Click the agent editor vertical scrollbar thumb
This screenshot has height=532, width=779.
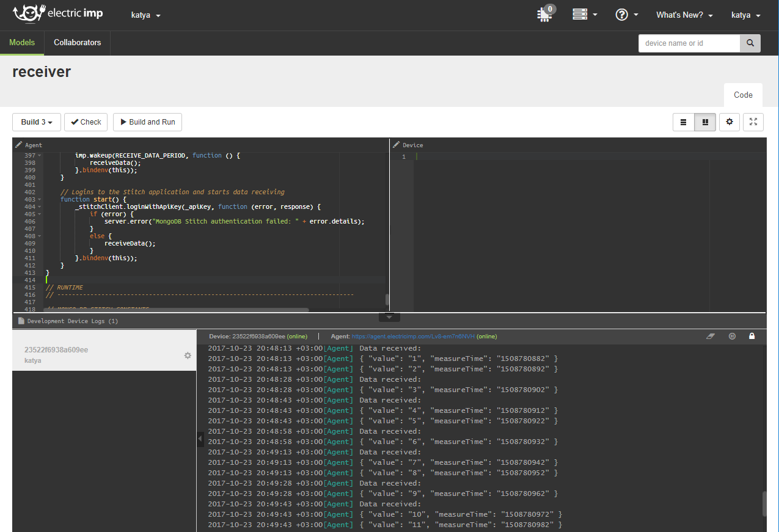tap(387, 299)
